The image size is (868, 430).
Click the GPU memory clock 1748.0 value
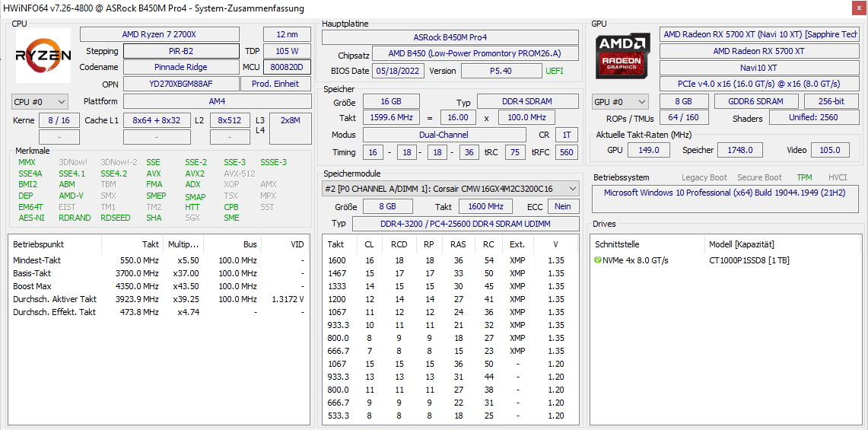click(x=740, y=150)
